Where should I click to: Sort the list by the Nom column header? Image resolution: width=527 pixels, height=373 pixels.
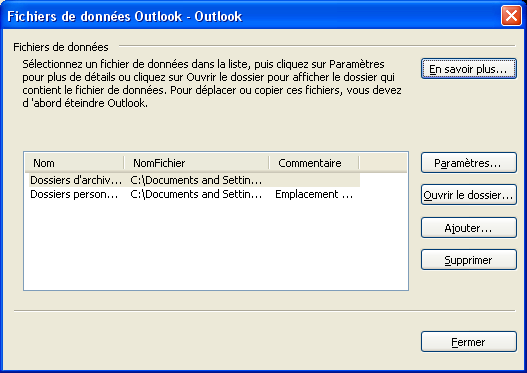(74, 163)
